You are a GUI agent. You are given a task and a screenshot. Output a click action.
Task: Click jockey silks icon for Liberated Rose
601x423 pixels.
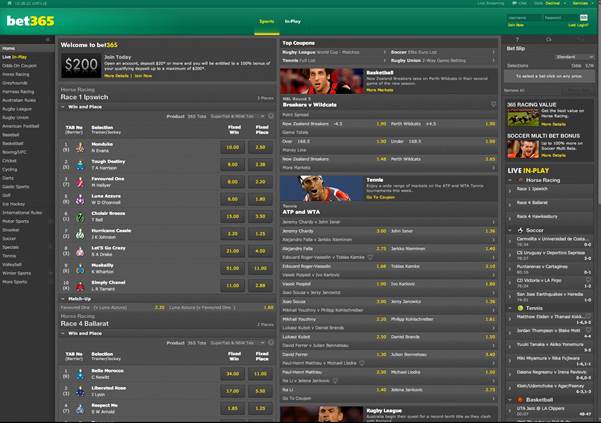[x=80, y=391]
